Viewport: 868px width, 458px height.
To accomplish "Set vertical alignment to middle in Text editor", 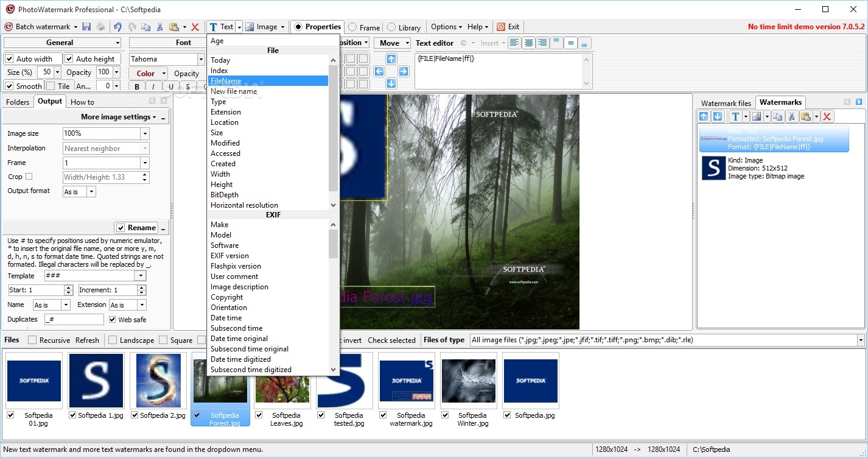I will click(570, 43).
